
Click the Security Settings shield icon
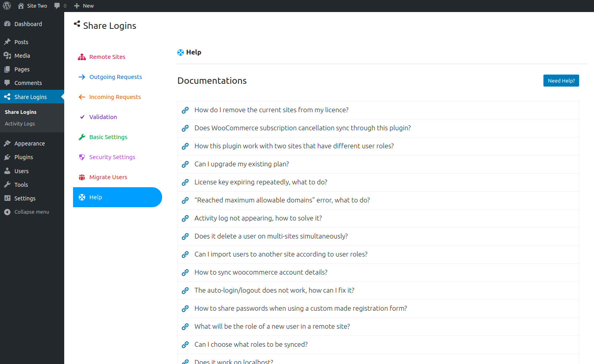pos(82,157)
